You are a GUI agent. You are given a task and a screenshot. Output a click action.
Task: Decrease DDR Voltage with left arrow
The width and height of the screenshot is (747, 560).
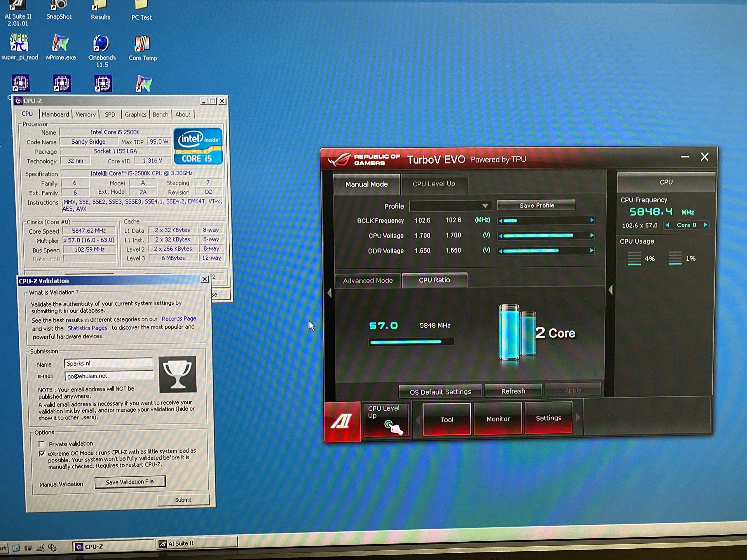(x=500, y=251)
